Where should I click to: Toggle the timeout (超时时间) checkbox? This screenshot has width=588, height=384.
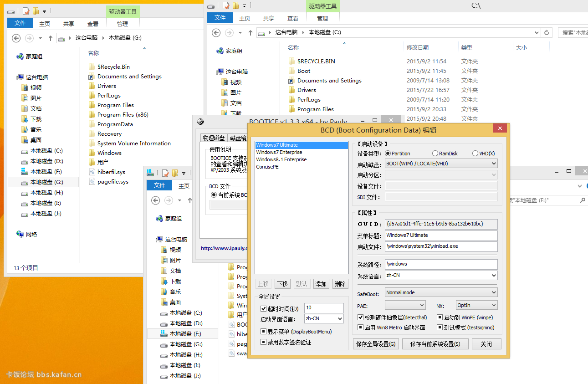(x=264, y=308)
